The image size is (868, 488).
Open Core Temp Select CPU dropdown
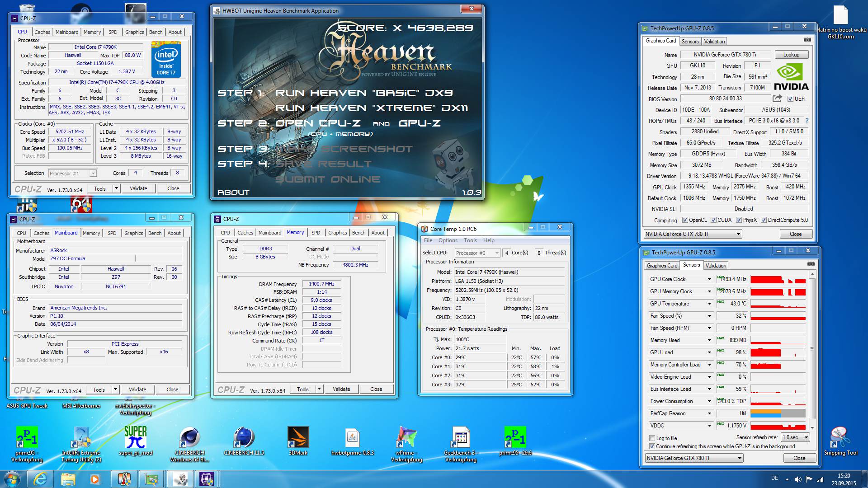pyautogui.click(x=477, y=253)
